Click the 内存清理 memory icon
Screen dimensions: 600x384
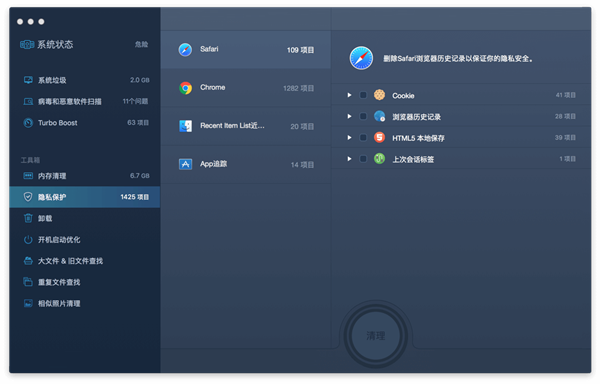pyautogui.click(x=28, y=176)
